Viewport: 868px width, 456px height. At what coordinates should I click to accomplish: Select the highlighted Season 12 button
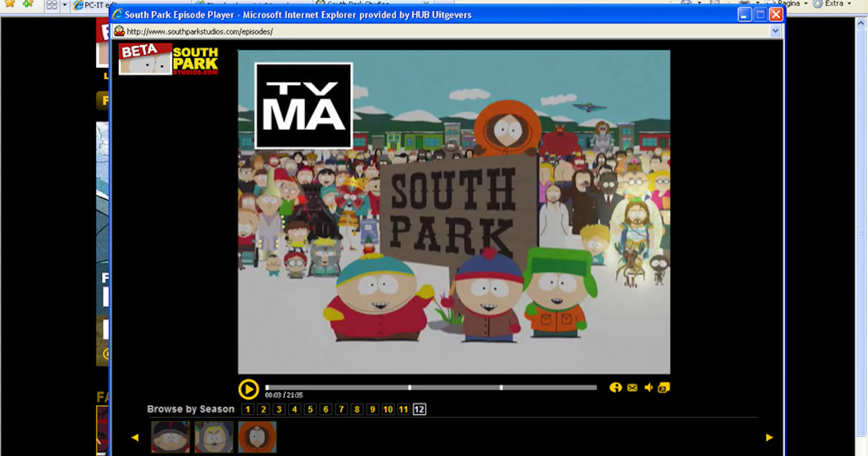(x=419, y=409)
